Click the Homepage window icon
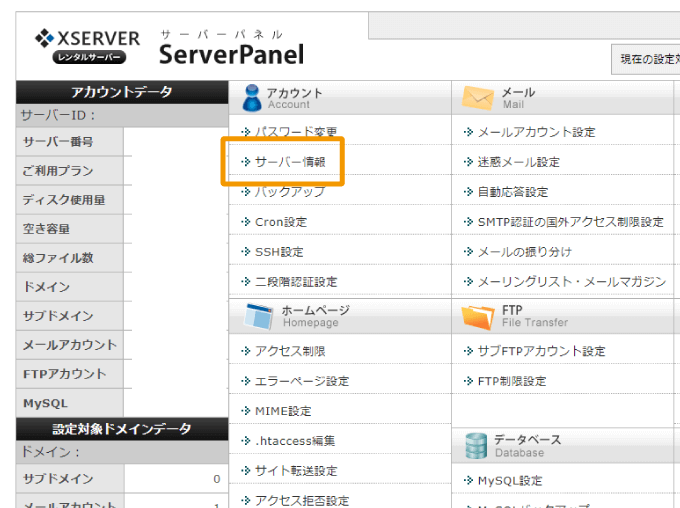680x508 pixels. coord(258,316)
